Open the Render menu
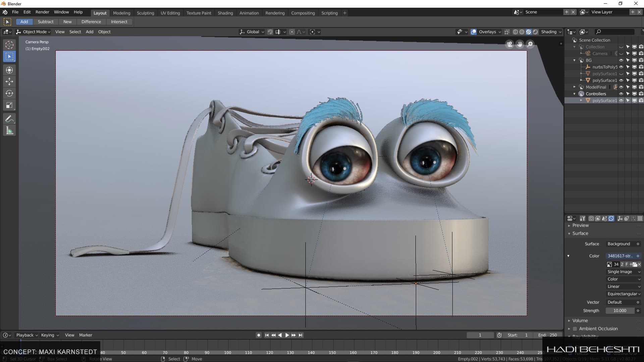Screen dimensions: 644x362 (x=42, y=12)
